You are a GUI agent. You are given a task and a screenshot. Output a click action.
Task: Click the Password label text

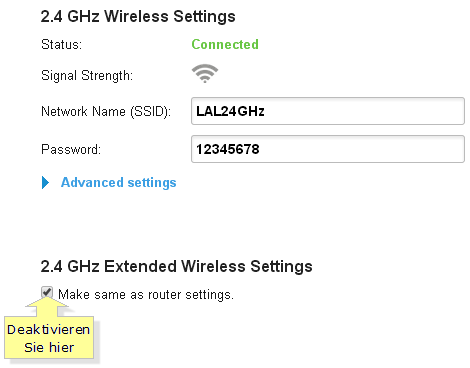click(x=71, y=149)
